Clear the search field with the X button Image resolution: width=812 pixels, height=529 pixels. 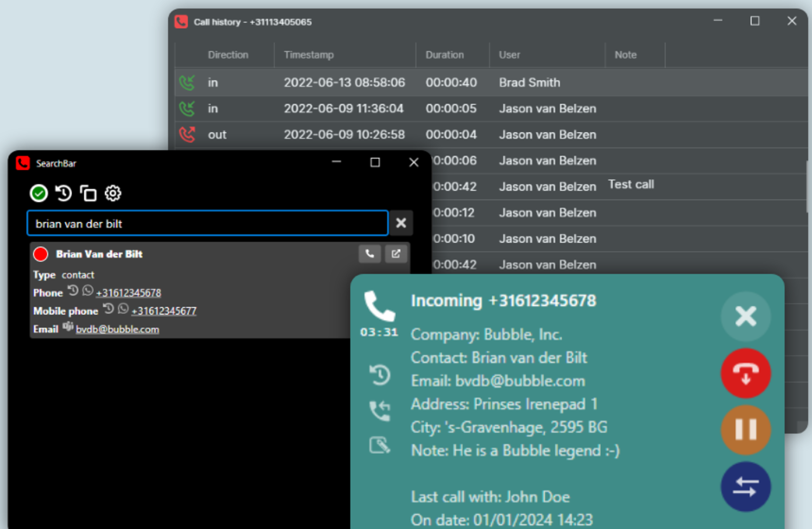401,223
